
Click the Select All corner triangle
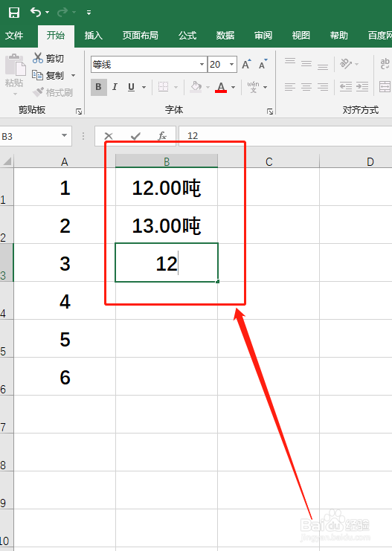(7, 161)
